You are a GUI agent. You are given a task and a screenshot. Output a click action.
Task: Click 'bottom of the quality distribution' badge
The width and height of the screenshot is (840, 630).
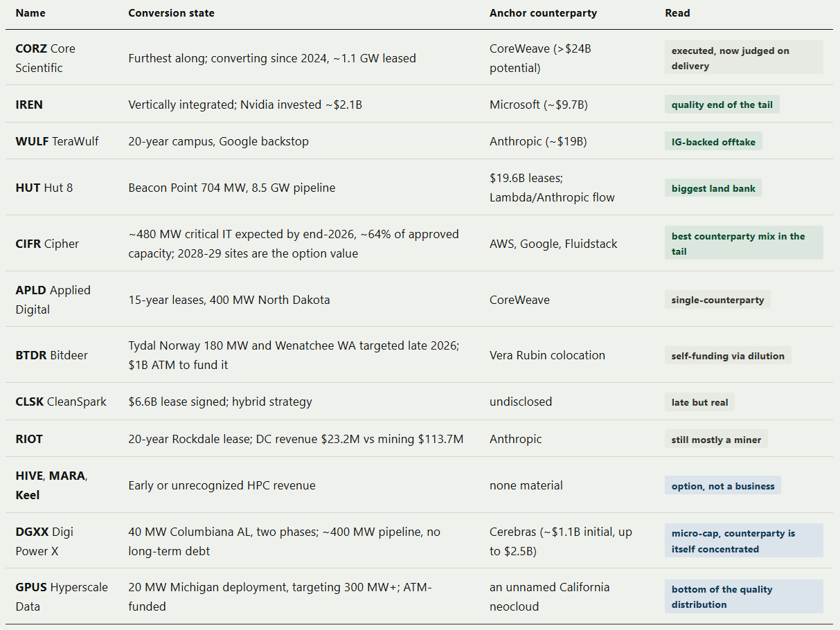(744, 597)
